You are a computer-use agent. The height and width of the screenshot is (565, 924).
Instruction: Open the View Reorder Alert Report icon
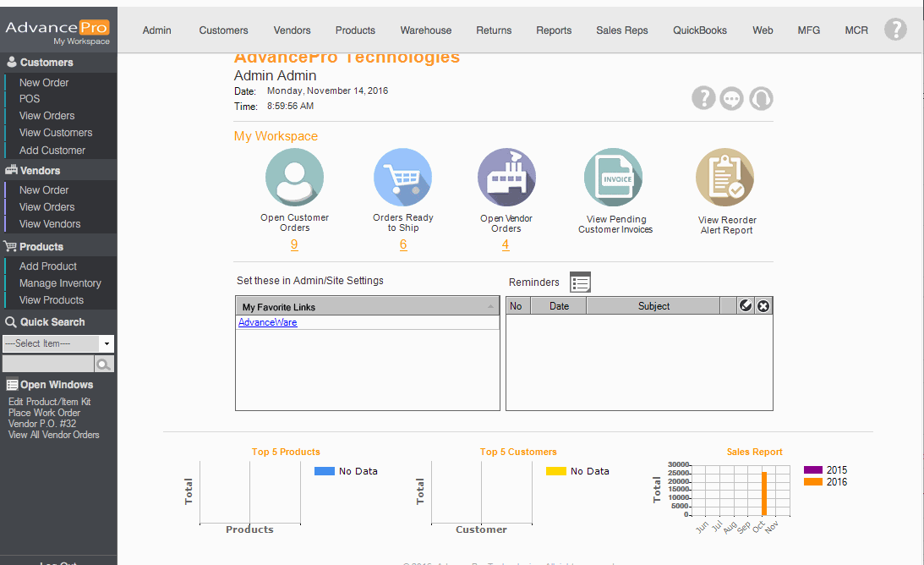click(725, 178)
